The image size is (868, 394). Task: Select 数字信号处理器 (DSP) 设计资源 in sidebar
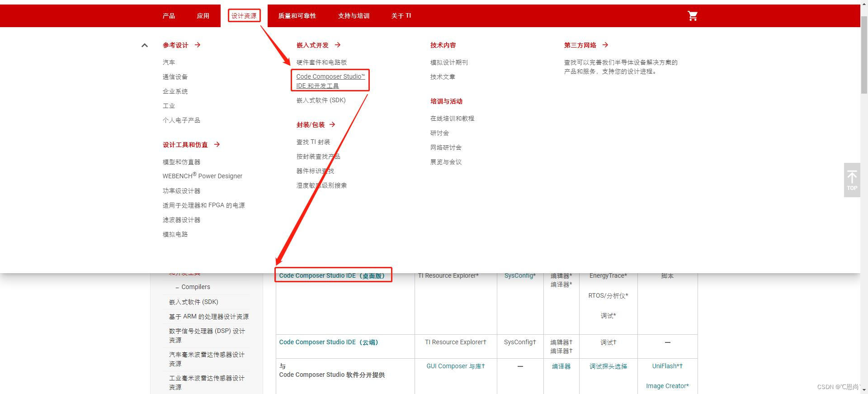point(207,336)
